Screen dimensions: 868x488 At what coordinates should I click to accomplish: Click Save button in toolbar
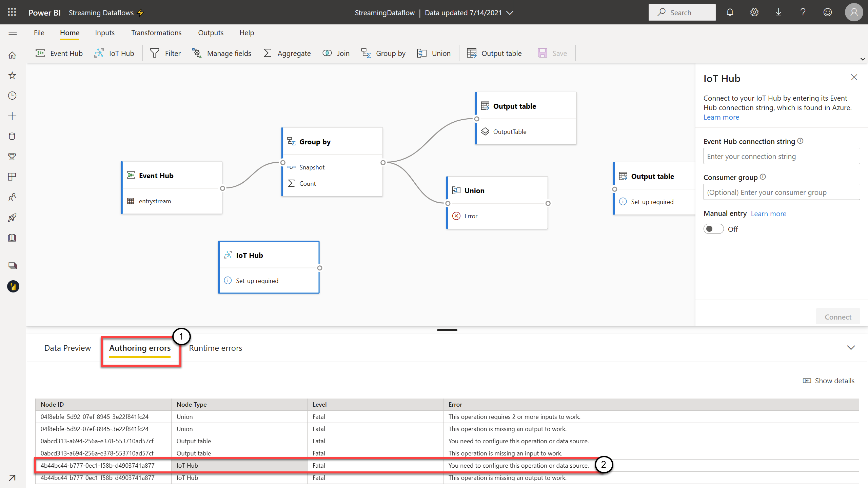click(551, 53)
